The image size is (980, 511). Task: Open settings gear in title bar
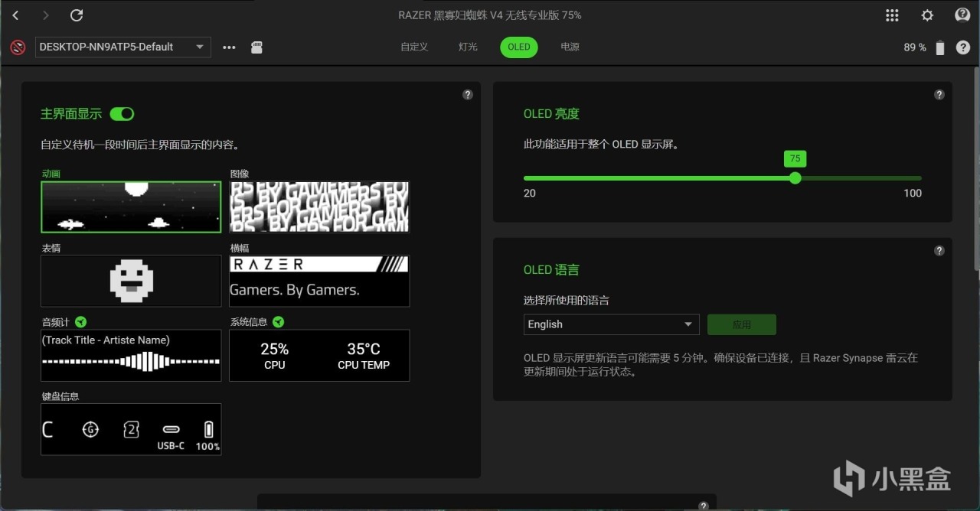927,15
